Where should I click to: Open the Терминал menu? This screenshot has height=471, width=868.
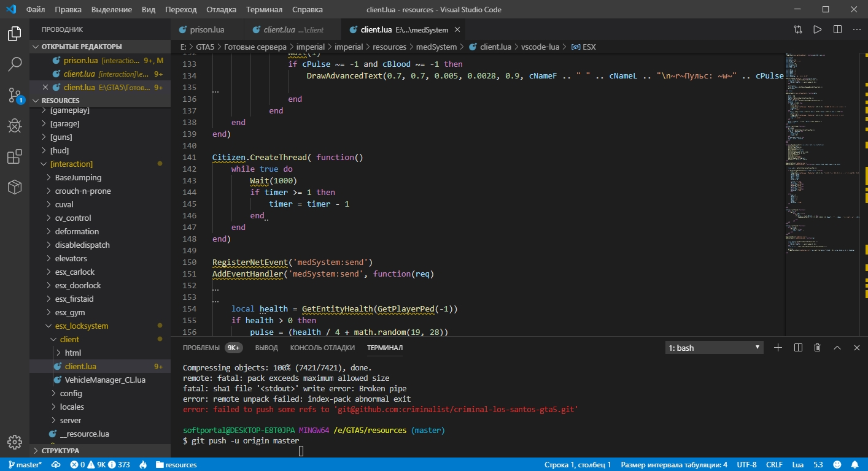tap(264, 10)
